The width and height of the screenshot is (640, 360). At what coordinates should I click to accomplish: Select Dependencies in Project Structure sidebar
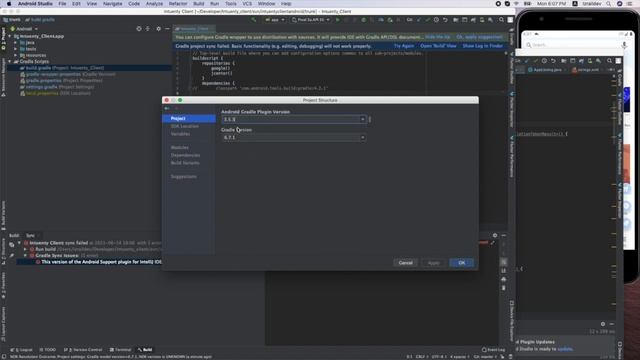(x=185, y=155)
